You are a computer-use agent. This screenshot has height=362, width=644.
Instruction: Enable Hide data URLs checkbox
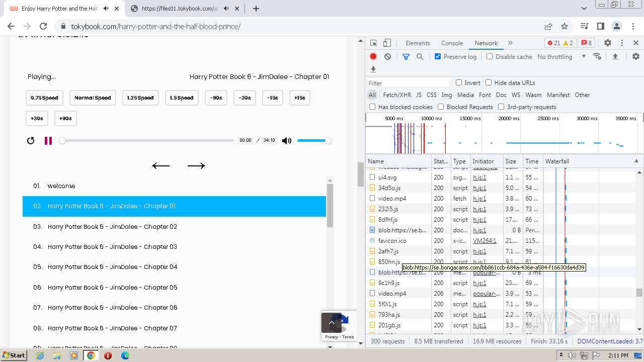489,82
